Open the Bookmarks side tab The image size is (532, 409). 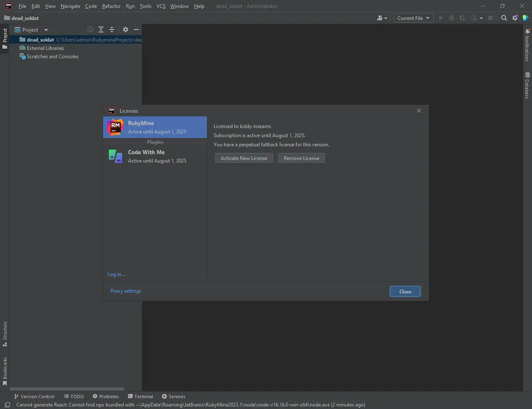5,371
